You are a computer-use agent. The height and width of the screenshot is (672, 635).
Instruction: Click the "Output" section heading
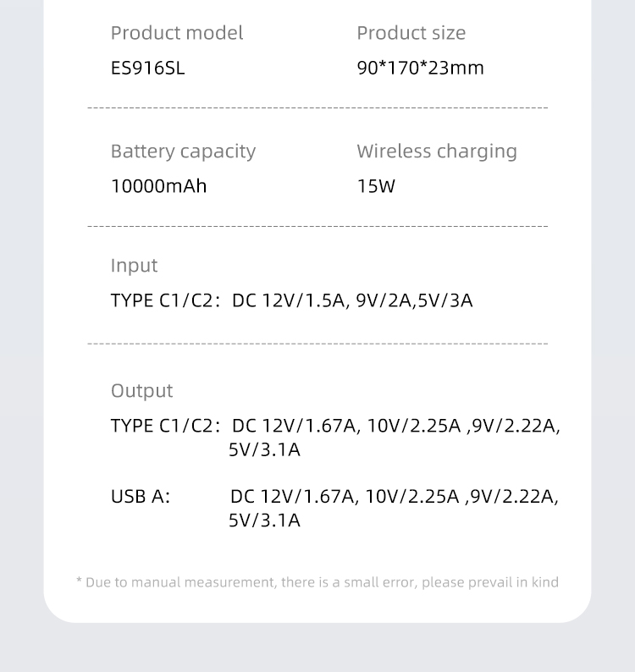141,391
